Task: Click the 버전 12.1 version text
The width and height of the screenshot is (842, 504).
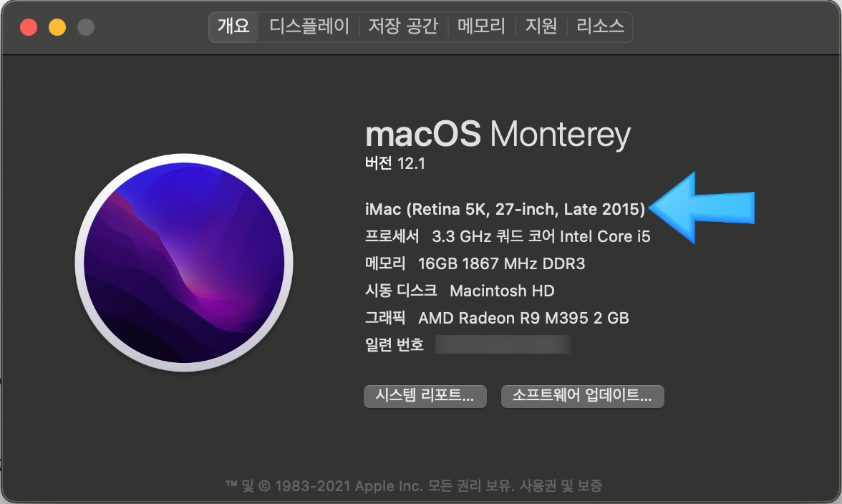Action: click(x=395, y=163)
